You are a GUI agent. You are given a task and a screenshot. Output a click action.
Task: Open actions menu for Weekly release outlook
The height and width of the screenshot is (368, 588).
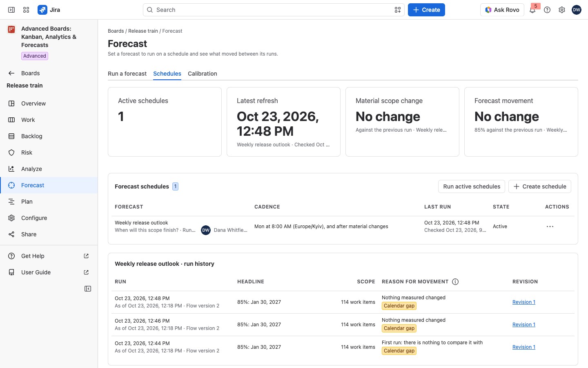click(x=550, y=227)
